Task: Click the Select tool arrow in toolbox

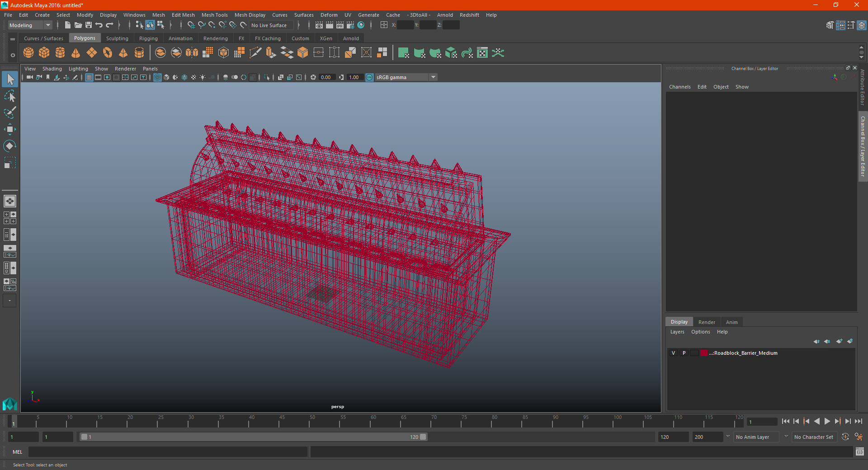Action: pos(9,79)
